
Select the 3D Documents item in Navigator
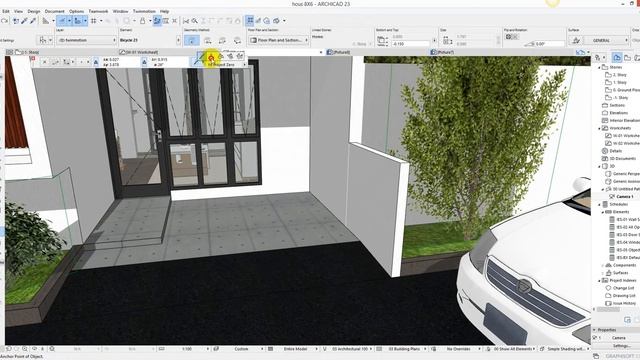point(619,158)
